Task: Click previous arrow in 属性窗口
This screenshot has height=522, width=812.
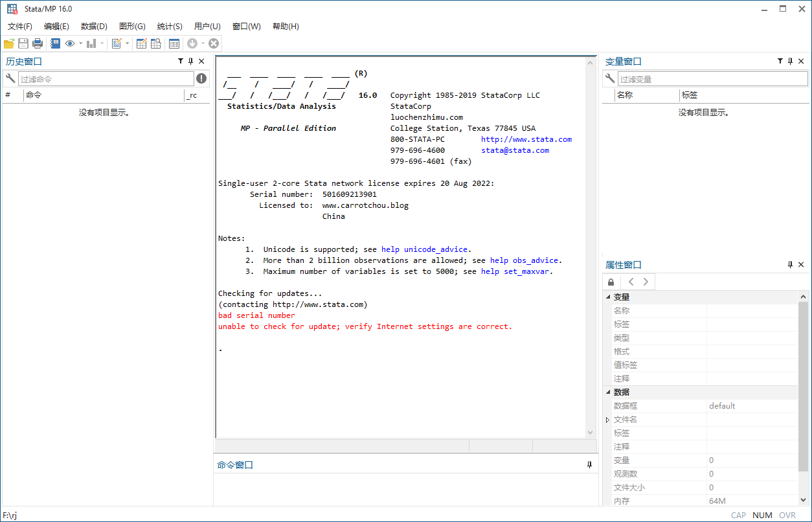Action: (x=631, y=282)
